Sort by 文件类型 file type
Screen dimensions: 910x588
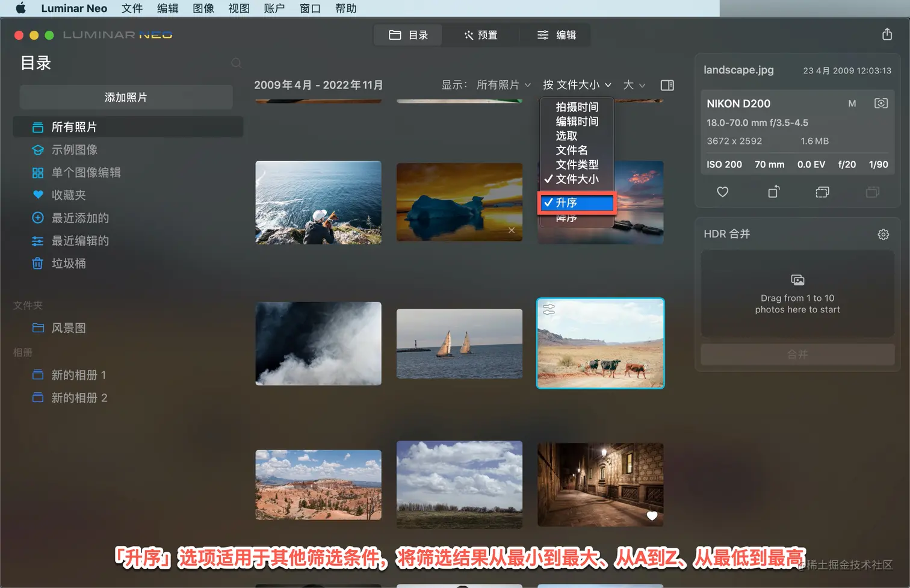[x=577, y=165]
